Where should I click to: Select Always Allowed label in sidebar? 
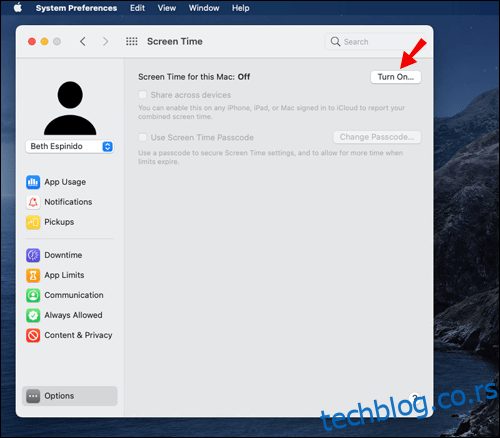pyautogui.click(x=73, y=315)
